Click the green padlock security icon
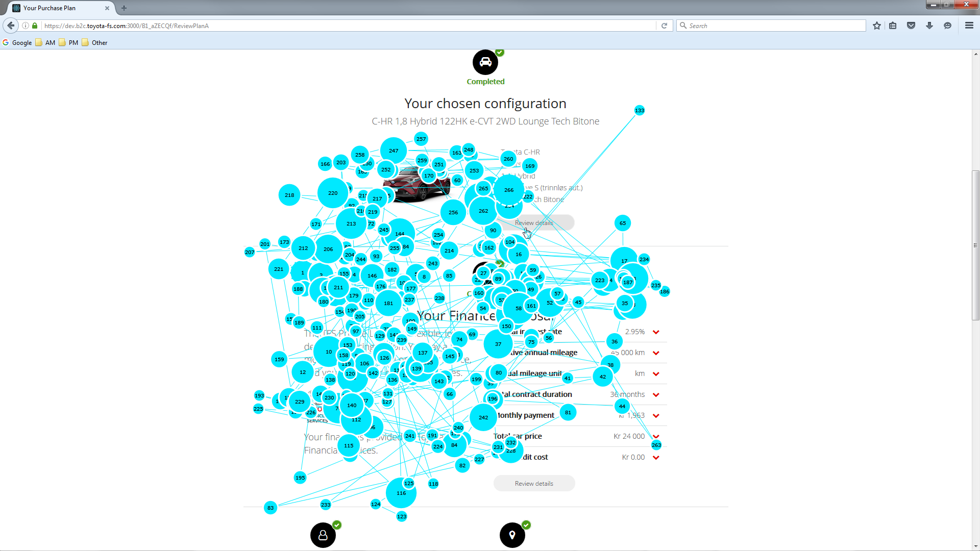Viewport: 980px width, 551px height. point(35,26)
